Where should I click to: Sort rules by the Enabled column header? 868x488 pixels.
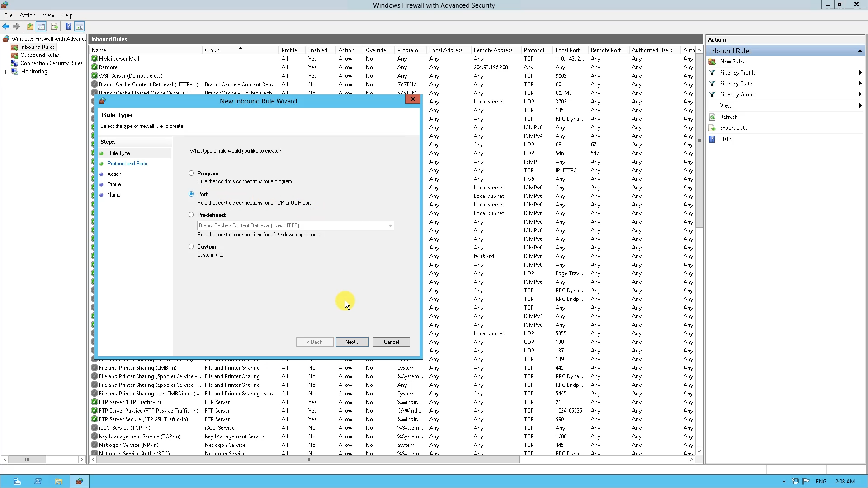click(x=321, y=50)
